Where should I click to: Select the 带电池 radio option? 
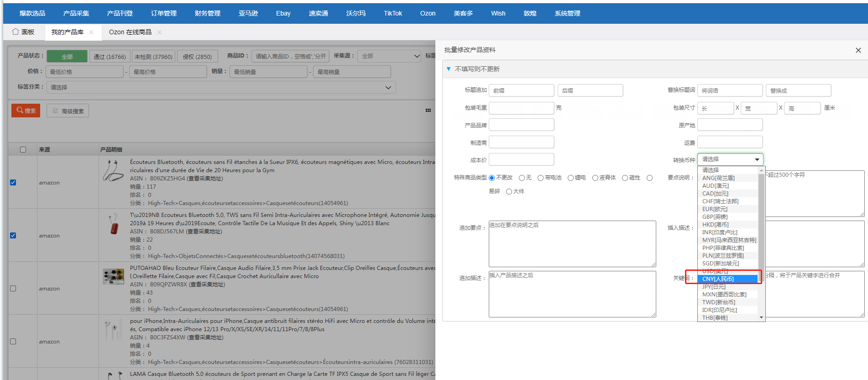point(540,178)
